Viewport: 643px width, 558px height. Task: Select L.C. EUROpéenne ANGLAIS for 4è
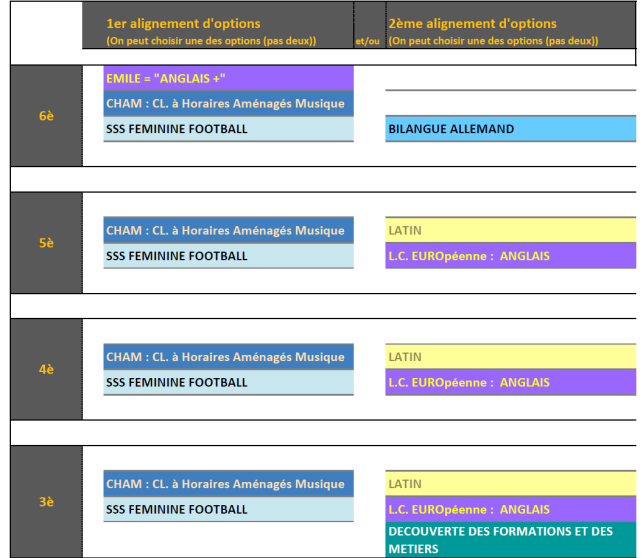point(510,382)
